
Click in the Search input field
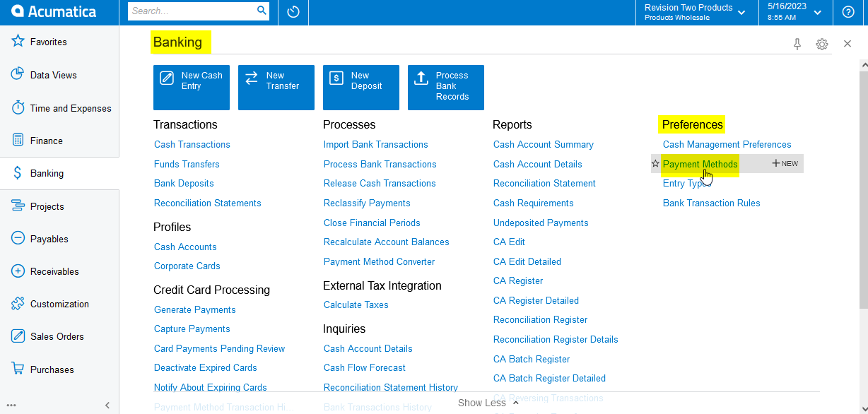192,11
